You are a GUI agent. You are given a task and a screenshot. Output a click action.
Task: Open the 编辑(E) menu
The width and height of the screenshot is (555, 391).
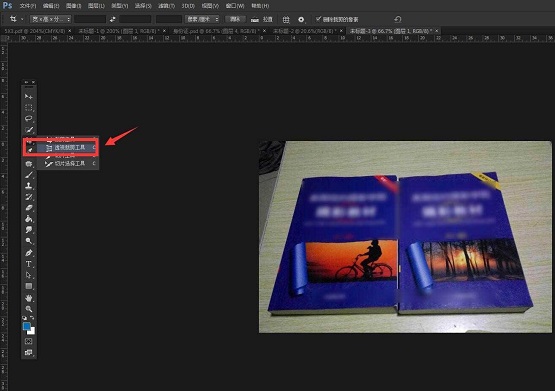click(x=51, y=6)
